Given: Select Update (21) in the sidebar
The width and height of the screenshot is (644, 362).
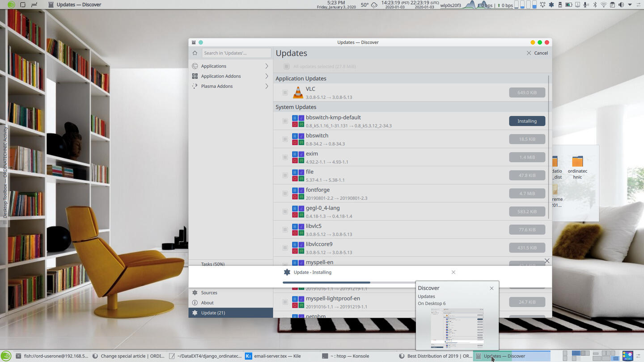Looking at the screenshot, I should (x=231, y=313).
